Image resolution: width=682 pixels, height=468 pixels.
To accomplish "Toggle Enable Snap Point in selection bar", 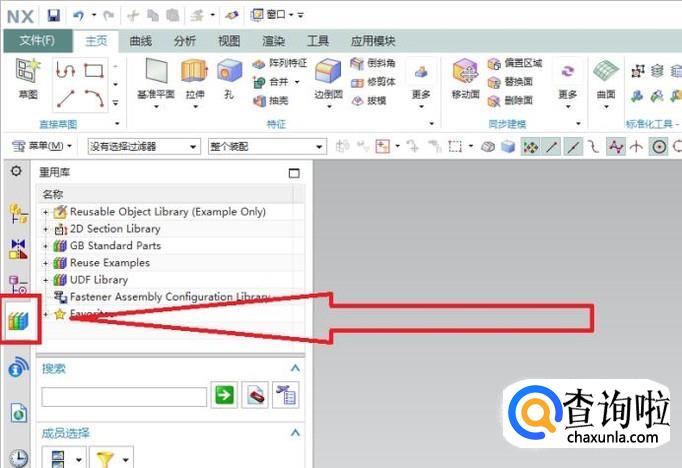I will 530,147.
